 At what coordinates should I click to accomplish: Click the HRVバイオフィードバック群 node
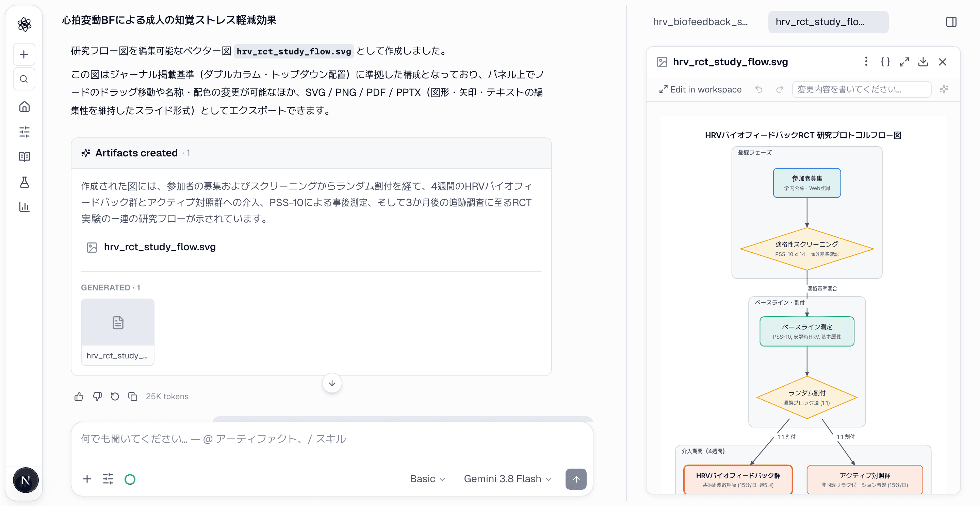pos(738,479)
